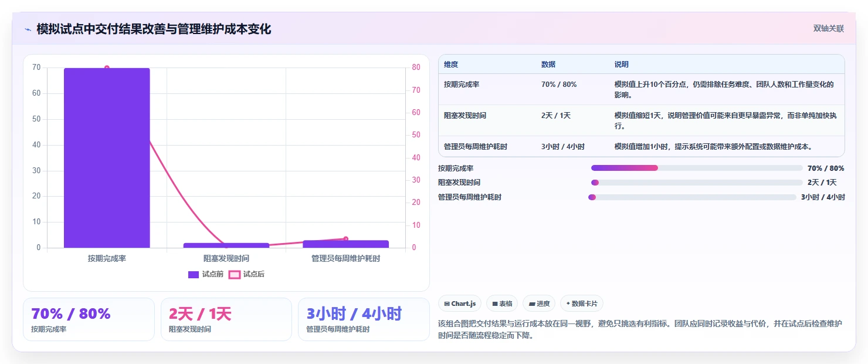The width and height of the screenshot is (868, 364).
Task: Select 管理员每周维护耗时 cell in the table
Action: [x=476, y=147]
